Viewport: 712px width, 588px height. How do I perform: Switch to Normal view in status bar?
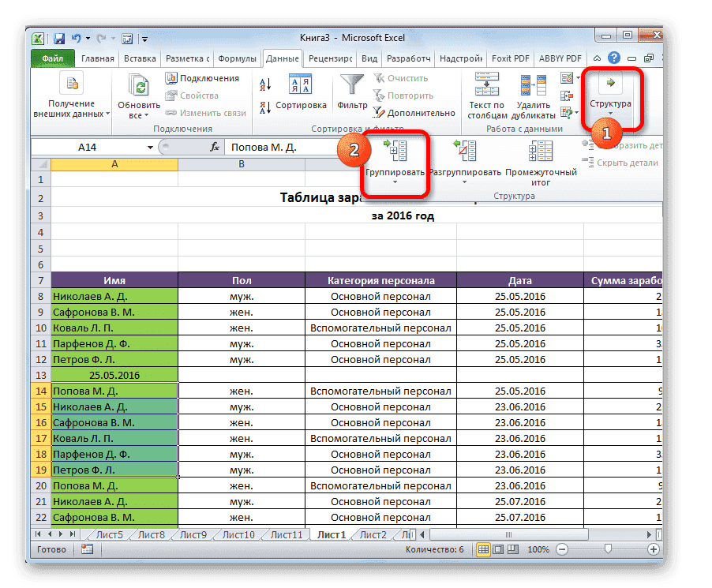(x=482, y=549)
